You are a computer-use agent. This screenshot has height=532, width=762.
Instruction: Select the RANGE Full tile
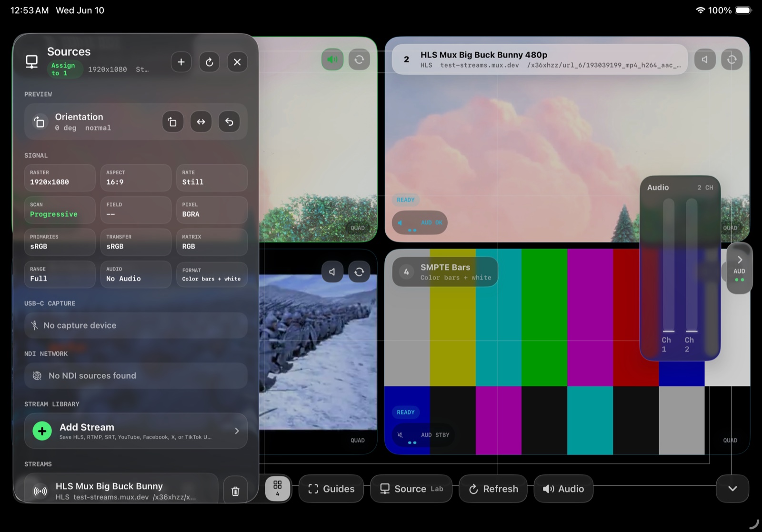click(x=60, y=274)
